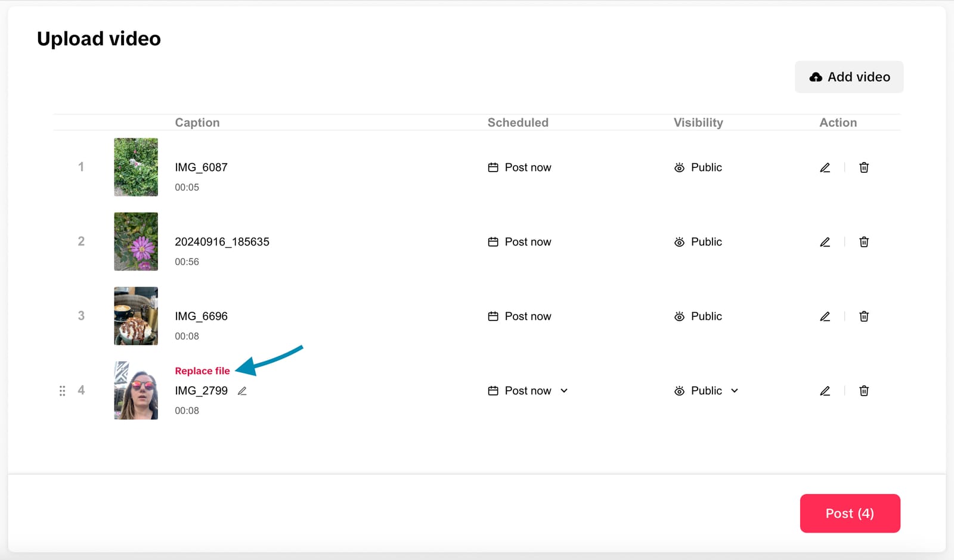Edit IMG_6087 with the pencil icon
The image size is (954, 560).
point(825,167)
